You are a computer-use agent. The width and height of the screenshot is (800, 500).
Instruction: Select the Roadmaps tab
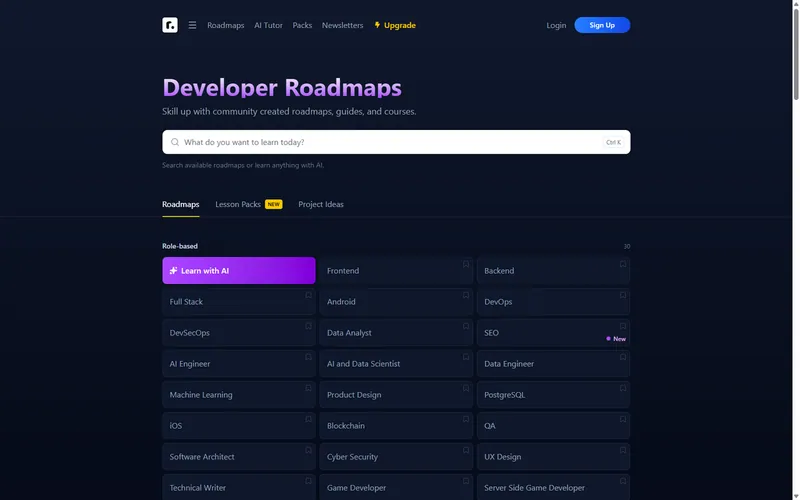click(x=181, y=205)
